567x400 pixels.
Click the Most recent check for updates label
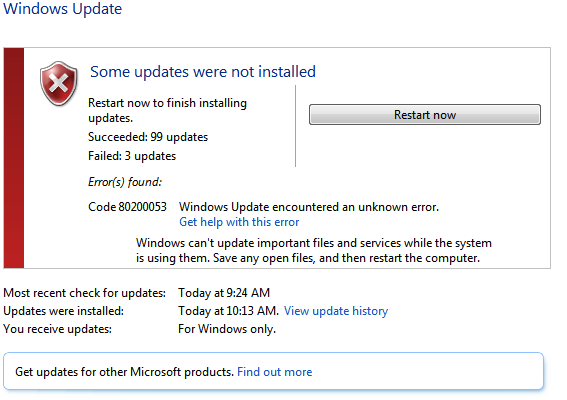(x=85, y=293)
